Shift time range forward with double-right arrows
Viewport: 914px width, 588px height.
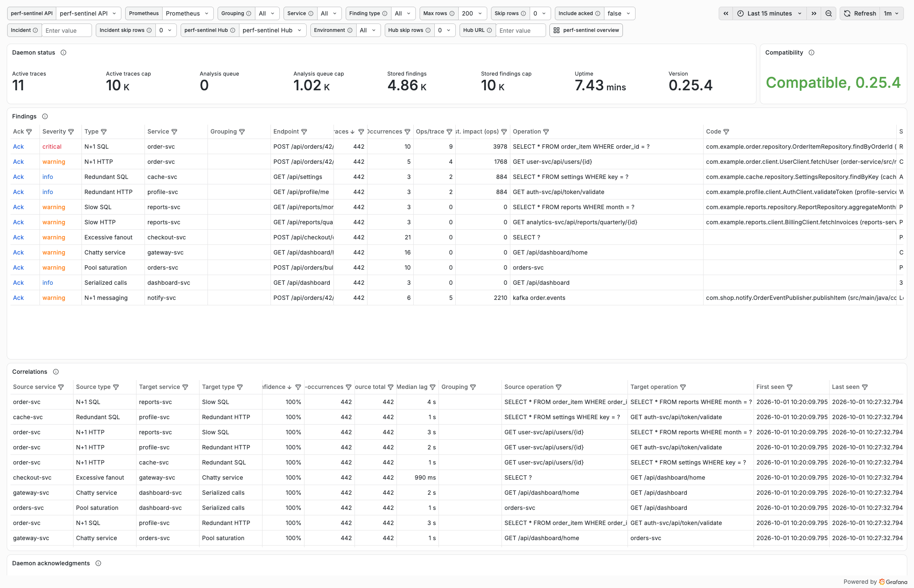click(x=814, y=13)
